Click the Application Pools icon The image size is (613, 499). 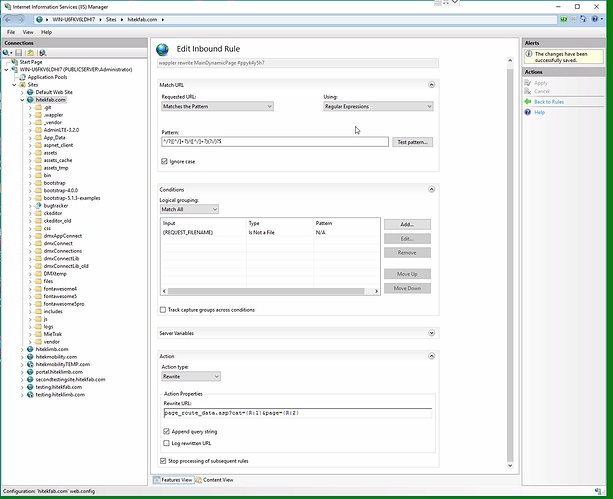(x=23, y=76)
